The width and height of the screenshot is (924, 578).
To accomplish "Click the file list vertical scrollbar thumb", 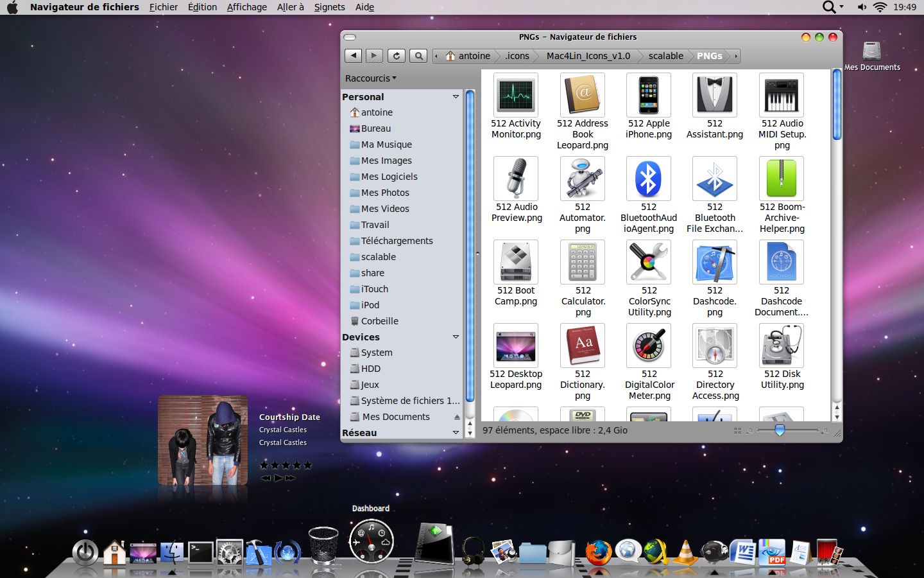I will [837, 105].
